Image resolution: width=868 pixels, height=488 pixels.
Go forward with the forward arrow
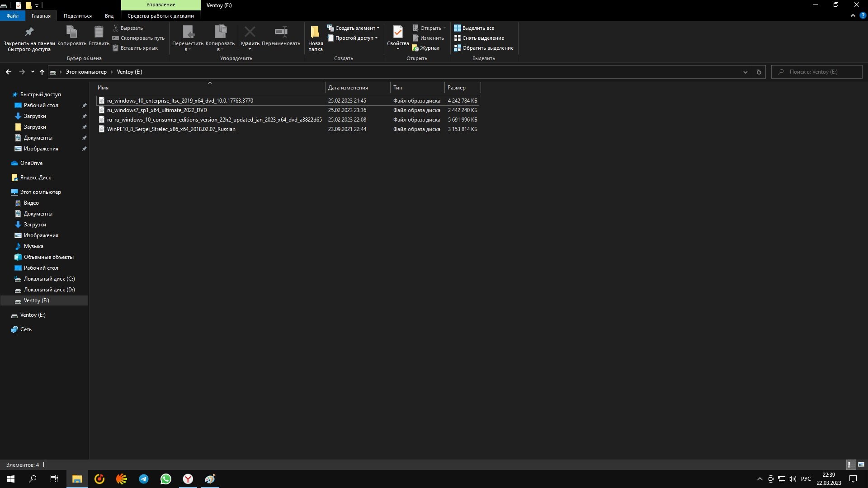(22, 72)
